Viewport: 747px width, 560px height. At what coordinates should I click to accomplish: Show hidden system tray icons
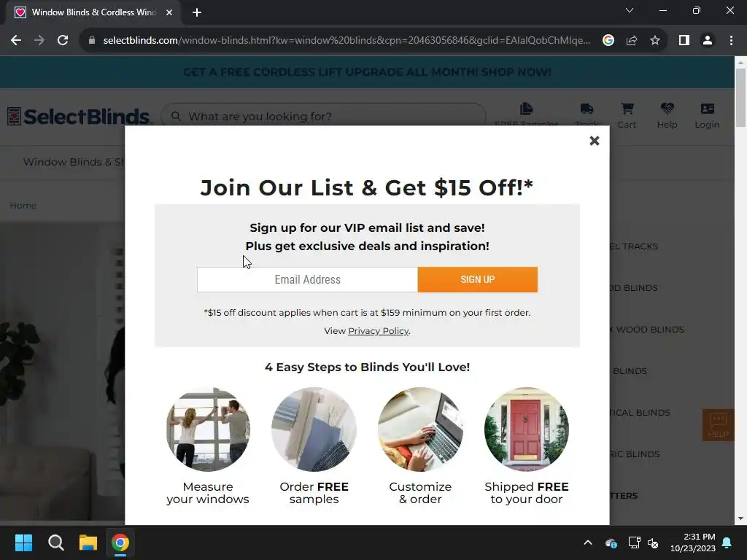coord(588,542)
